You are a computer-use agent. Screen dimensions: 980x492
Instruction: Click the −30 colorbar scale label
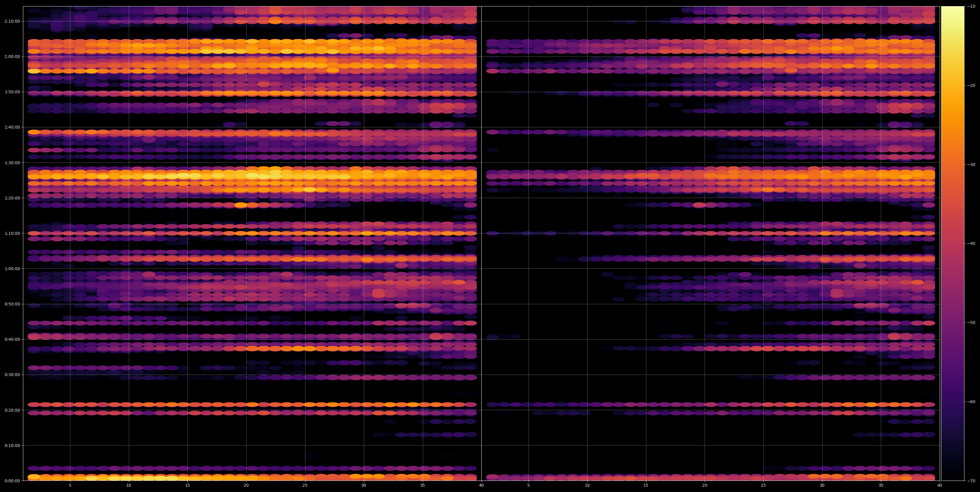(x=971, y=164)
